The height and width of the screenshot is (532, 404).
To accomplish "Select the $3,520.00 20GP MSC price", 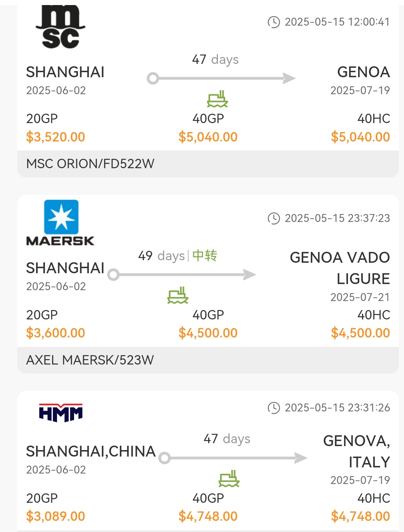I will tap(56, 137).
